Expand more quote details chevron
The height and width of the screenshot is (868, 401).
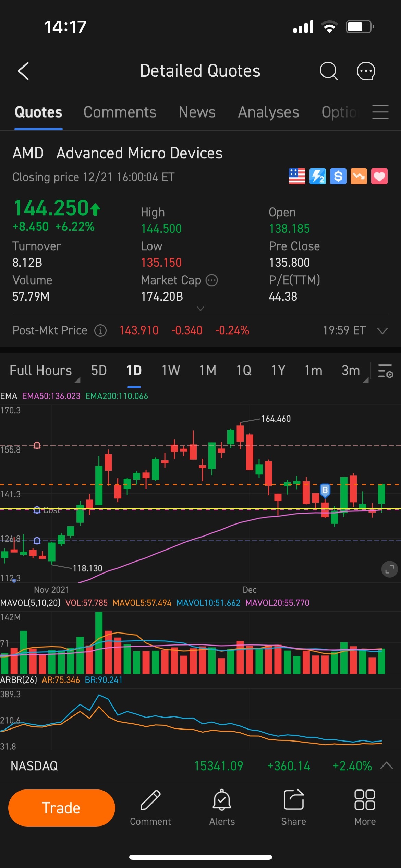(200, 309)
